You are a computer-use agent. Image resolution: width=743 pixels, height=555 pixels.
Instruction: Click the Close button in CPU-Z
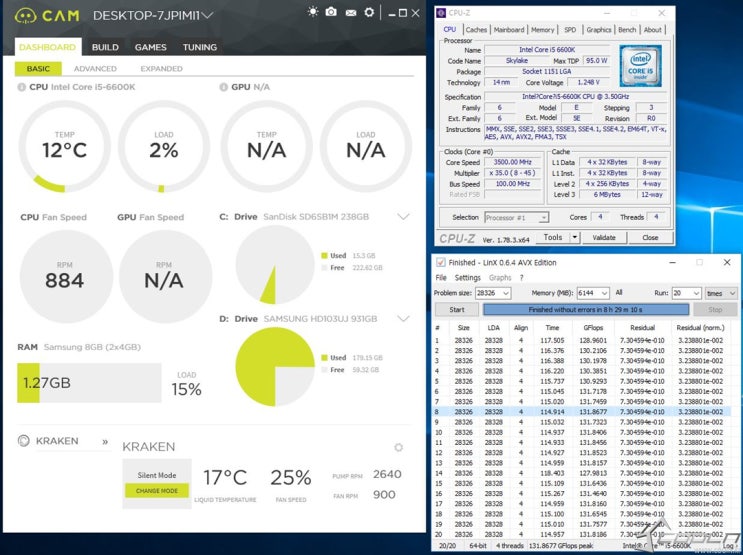click(650, 237)
